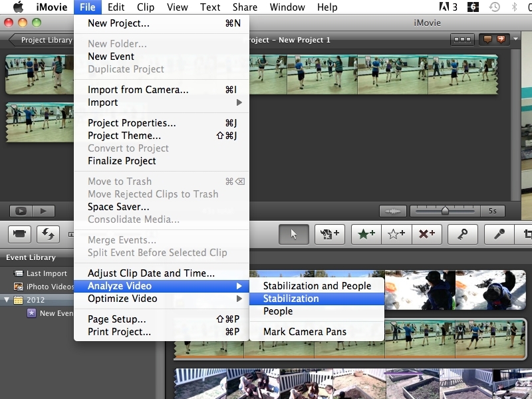Open Time Machine menu bar icon
The height and width of the screenshot is (399, 532).
click(494, 7)
